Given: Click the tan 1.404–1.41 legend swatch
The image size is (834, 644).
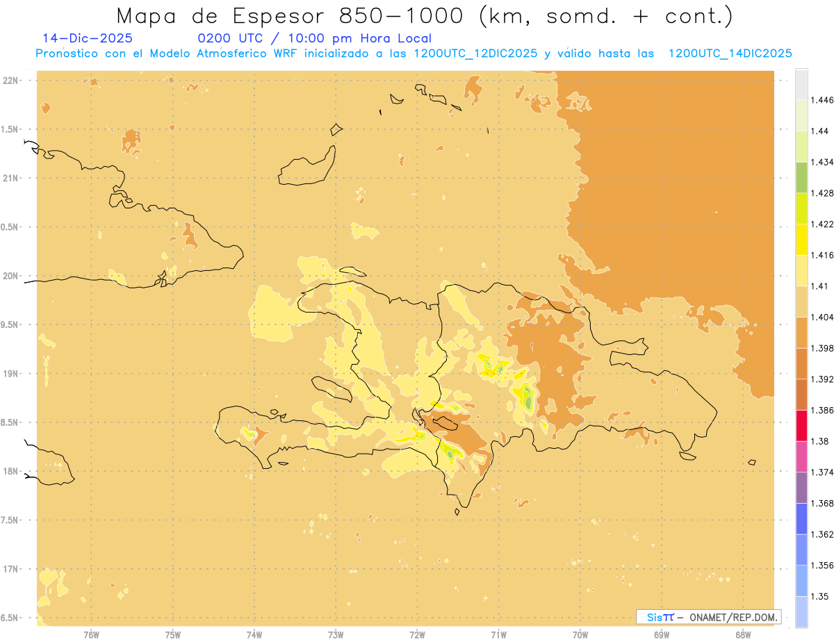Looking at the screenshot, I should (x=801, y=302).
